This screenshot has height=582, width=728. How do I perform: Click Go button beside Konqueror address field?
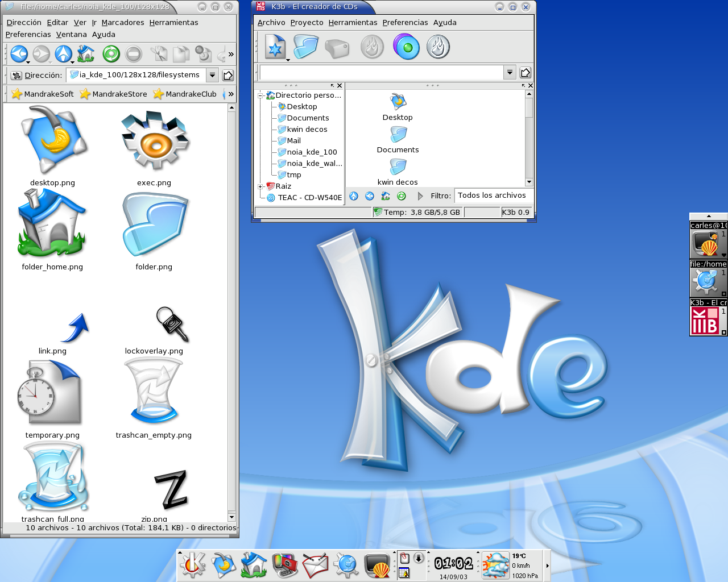coord(227,75)
